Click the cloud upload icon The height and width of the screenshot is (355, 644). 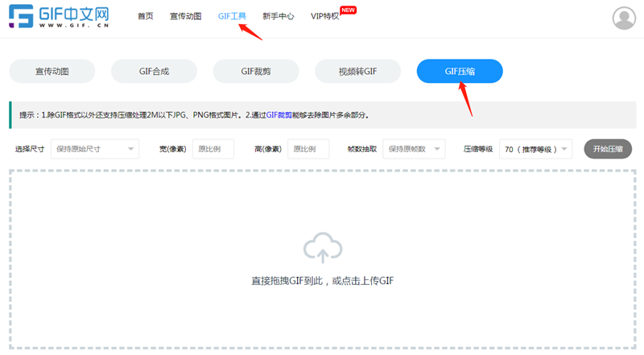(x=322, y=248)
